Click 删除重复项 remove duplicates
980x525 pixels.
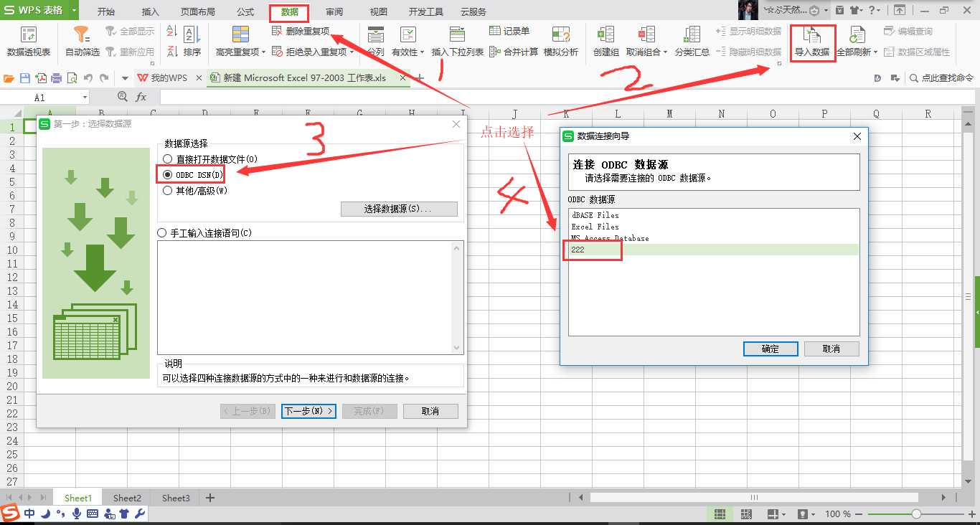[x=301, y=32]
